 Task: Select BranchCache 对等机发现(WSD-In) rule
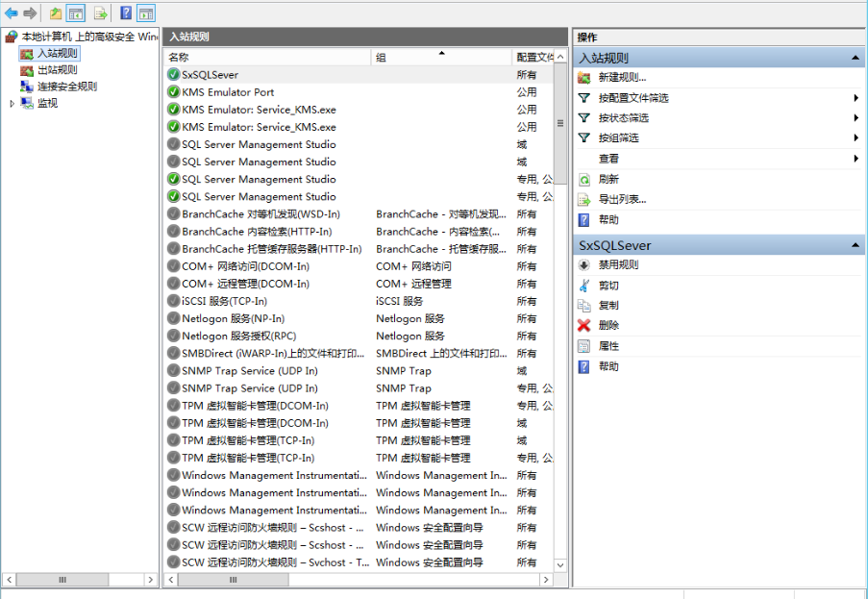(x=260, y=214)
